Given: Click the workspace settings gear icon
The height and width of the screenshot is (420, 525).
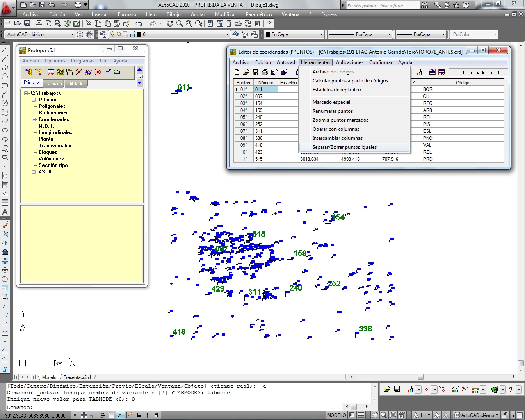Looking at the screenshot, I should [80, 34].
